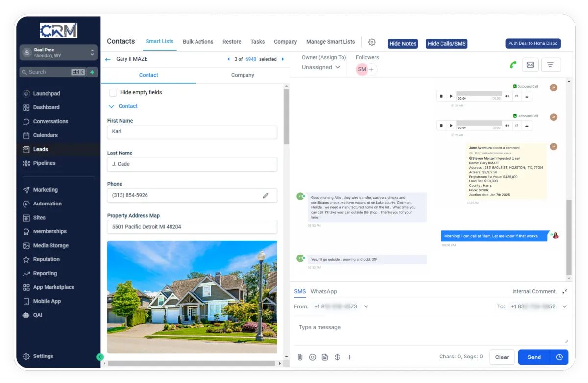Attach a file with the paperclip icon
Viewport: 588px width, 383px height.
pos(300,357)
